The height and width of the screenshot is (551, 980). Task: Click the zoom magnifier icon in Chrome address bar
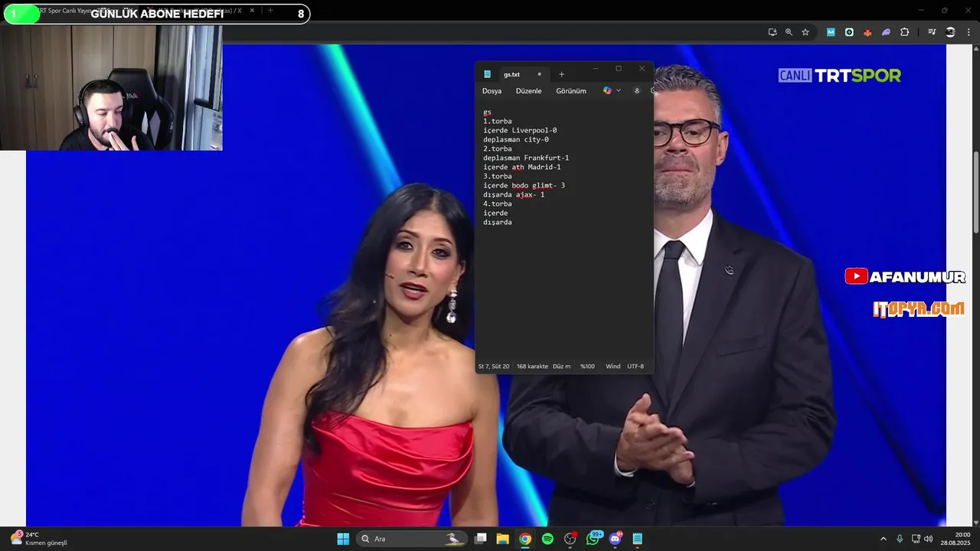tap(789, 32)
